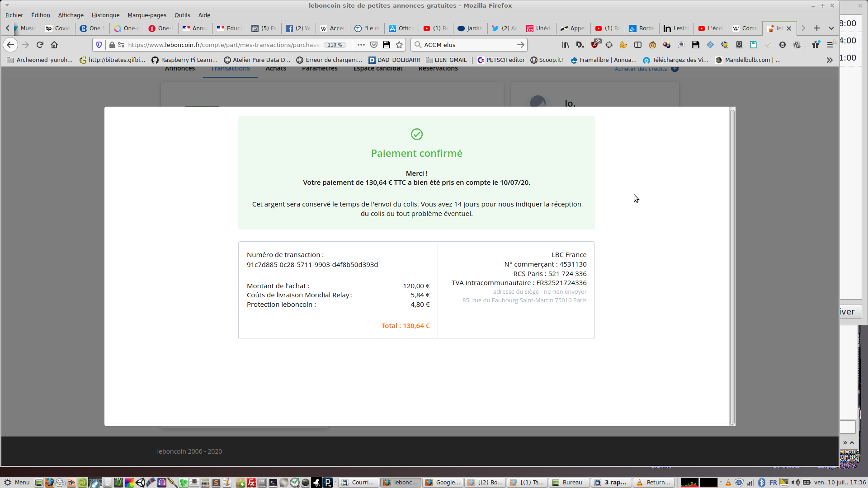
Task: Open the Historique menu
Action: (105, 15)
